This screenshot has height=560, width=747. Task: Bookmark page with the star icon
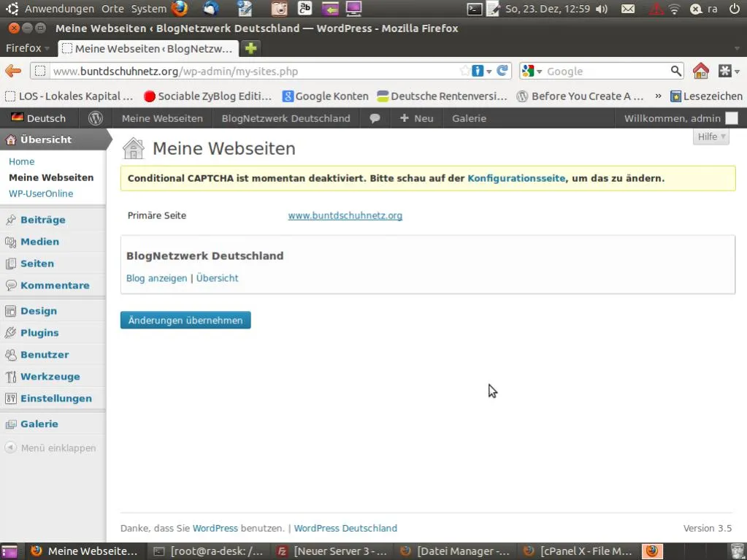tap(464, 71)
